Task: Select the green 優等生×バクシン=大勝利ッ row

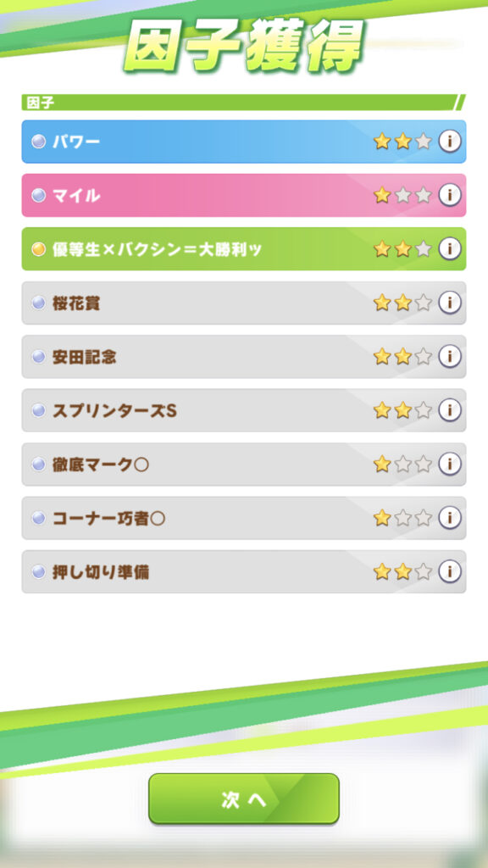Action: tap(243, 249)
